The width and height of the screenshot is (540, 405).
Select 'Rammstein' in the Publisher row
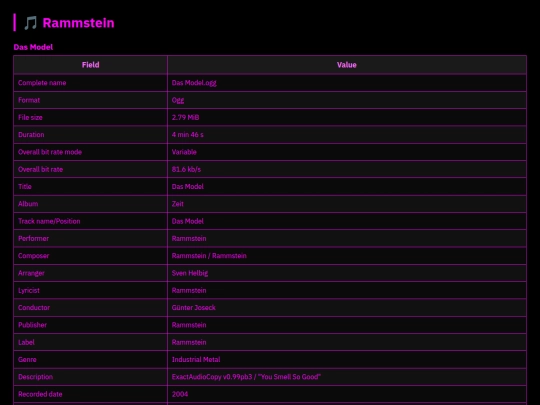(189, 325)
